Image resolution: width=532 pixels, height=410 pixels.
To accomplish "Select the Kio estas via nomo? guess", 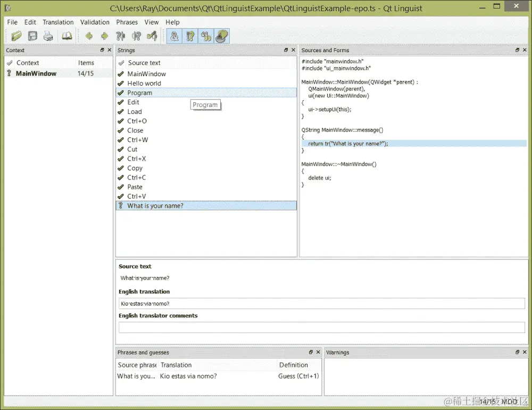I will point(218,376).
